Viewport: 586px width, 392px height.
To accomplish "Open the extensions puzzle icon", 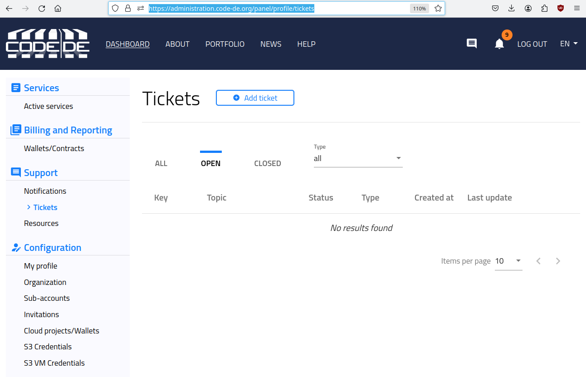I will point(544,8).
